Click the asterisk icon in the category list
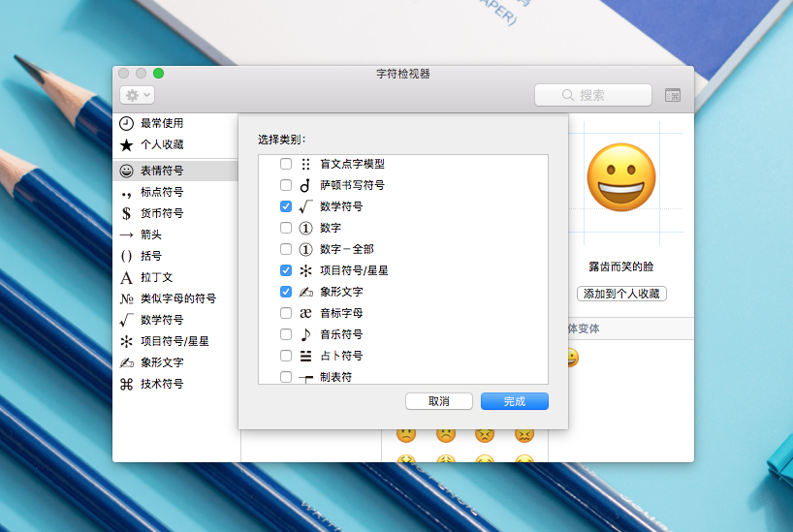This screenshot has width=793, height=532. (x=305, y=270)
